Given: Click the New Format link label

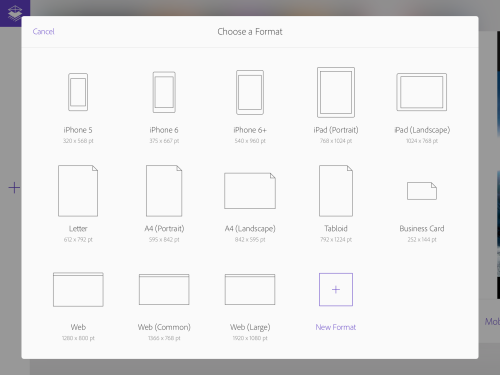Looking at the screenshot, I should [336, 327].
